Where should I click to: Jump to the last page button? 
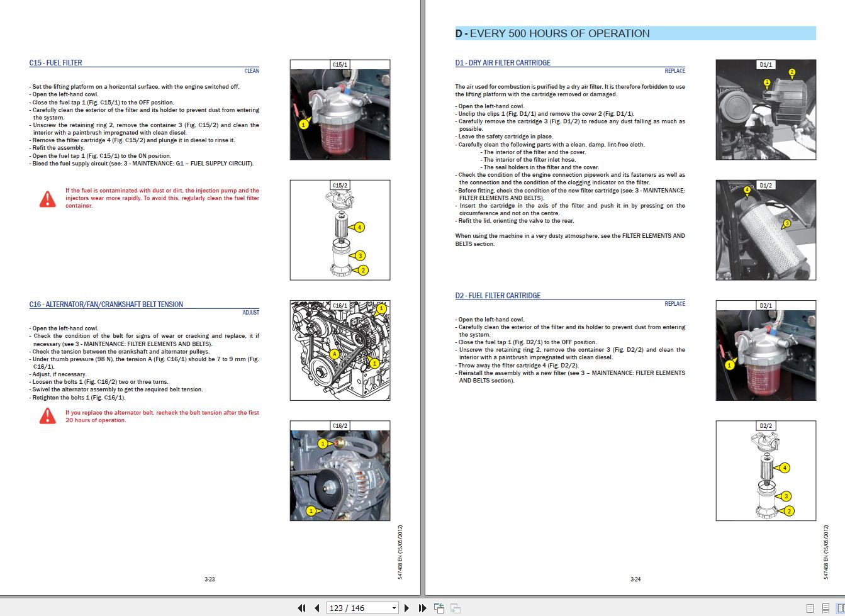tap(422, 608)
